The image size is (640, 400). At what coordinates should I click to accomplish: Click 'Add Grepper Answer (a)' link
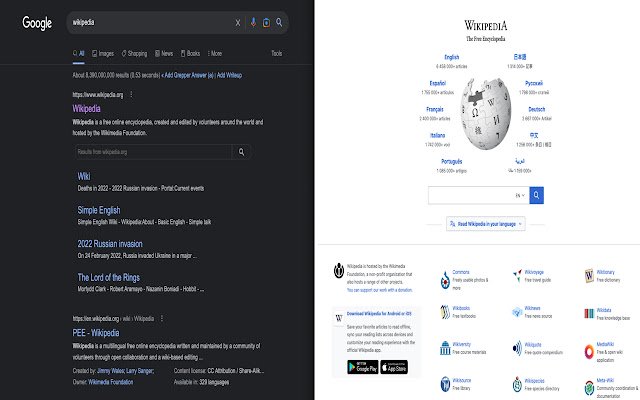tap(188, 75)
